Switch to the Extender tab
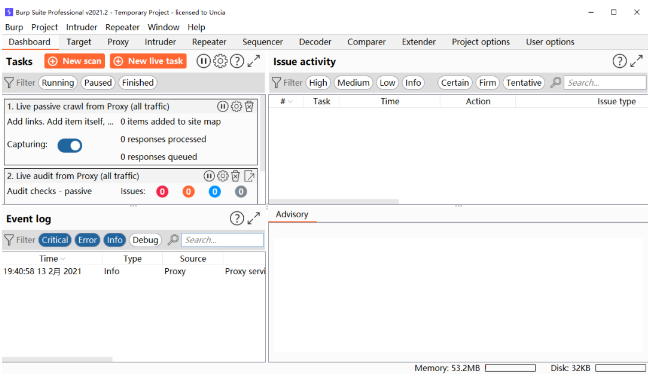651x379 pixels. click(418, 42)
